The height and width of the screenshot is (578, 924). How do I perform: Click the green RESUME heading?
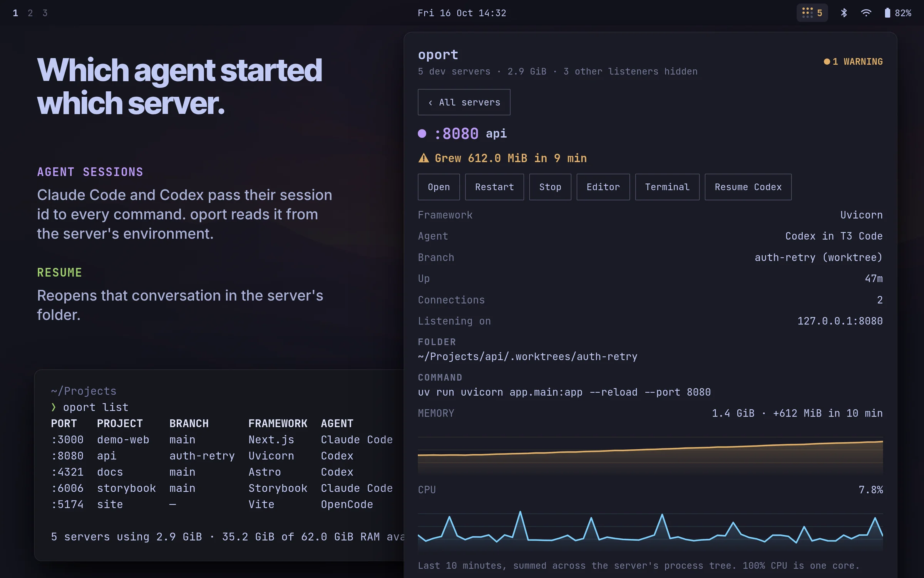[x=59, y=272]
